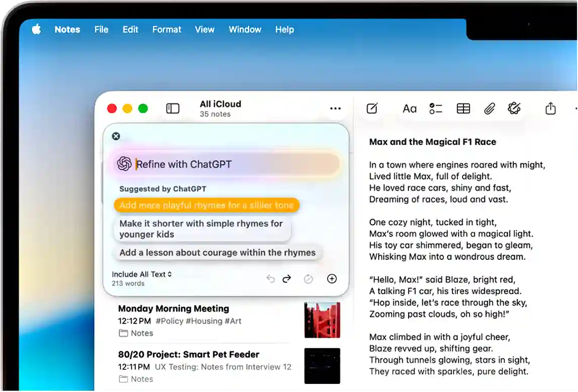Viewport: 578px width, 392px height.
Task: Click the undo arrow in ChatGPT popup
Action: pyautogui.click(x=270, y=279)
